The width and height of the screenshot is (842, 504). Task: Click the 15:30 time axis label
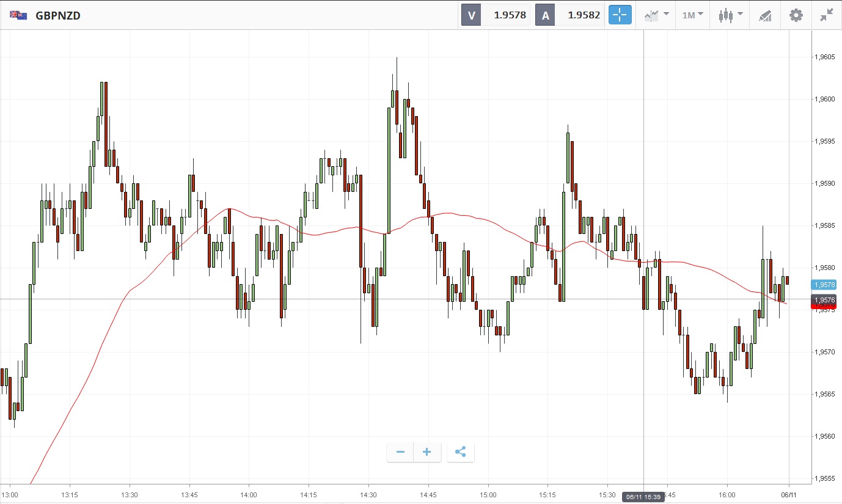(607, 494)
